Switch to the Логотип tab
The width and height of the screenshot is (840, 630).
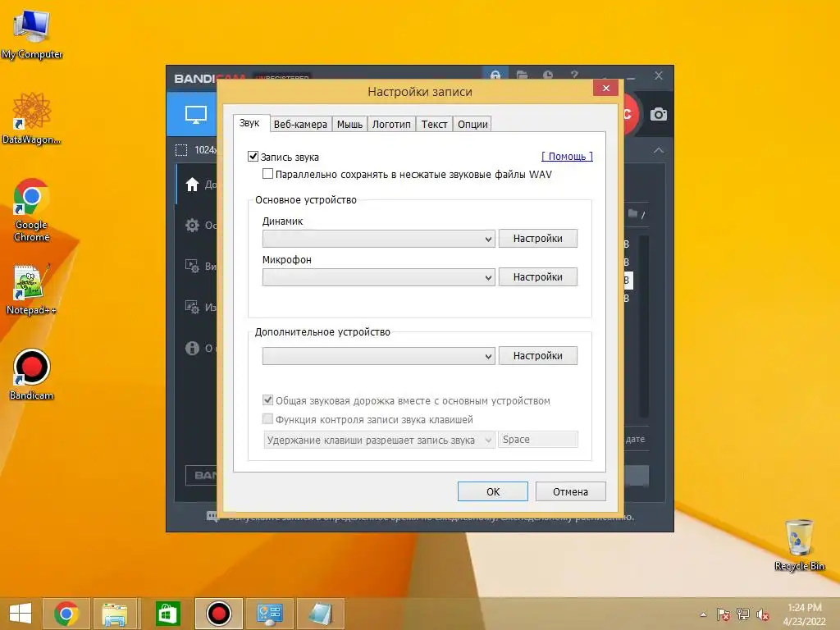coord(391,125)
